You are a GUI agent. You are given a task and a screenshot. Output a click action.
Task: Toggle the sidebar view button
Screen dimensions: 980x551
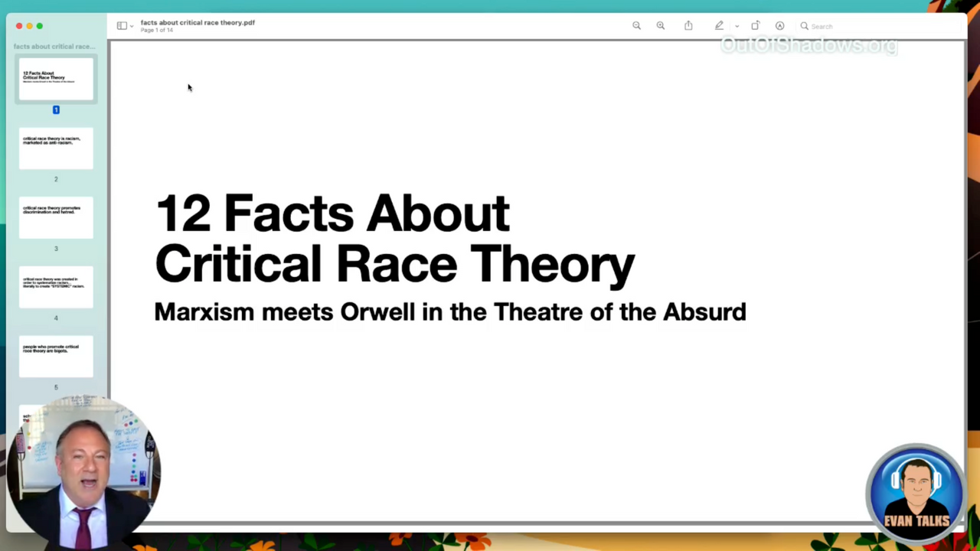coord(121,26)
